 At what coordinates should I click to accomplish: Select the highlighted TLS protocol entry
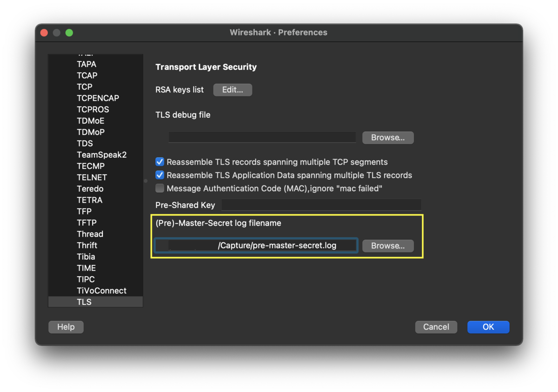(95, 302)
